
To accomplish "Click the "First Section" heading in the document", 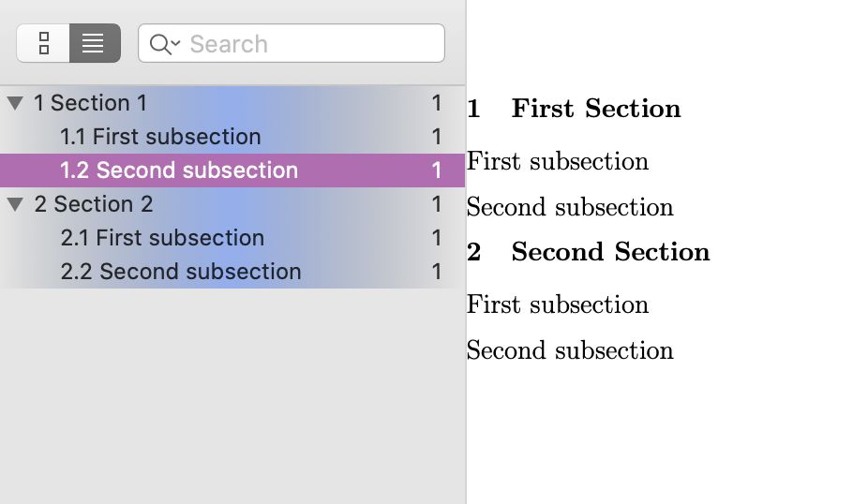I will pos(596,109).
